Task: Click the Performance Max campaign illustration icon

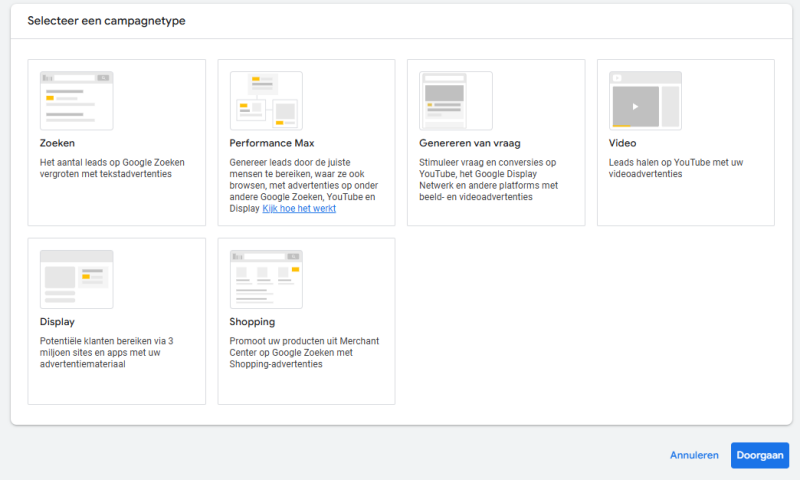Action: tap(266, 100)
